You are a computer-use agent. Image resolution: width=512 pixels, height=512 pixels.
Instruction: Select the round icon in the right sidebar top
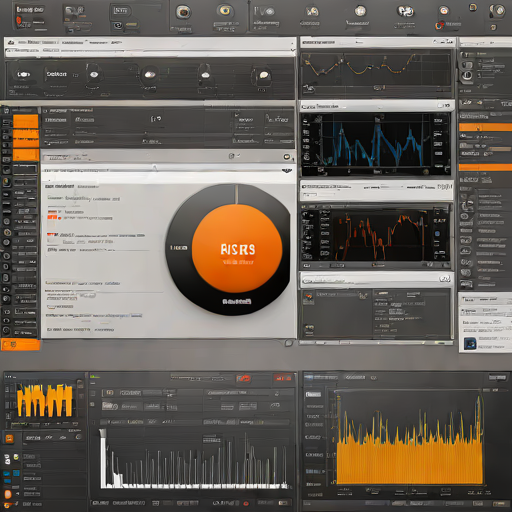(x=467, y=76)
